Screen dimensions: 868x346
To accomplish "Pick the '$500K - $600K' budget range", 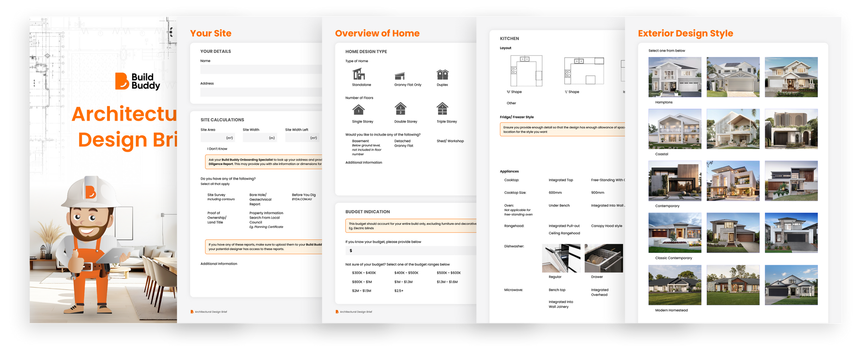I will coord(449,273).
